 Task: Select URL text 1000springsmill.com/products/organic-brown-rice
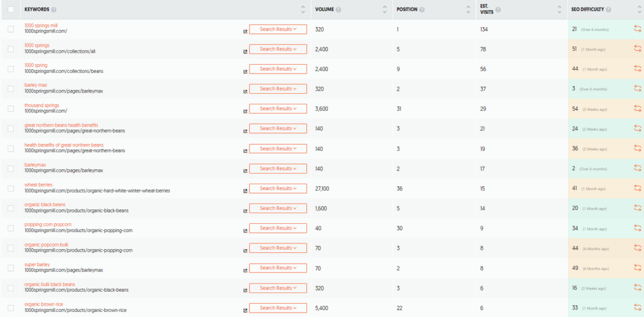[76, 311]
